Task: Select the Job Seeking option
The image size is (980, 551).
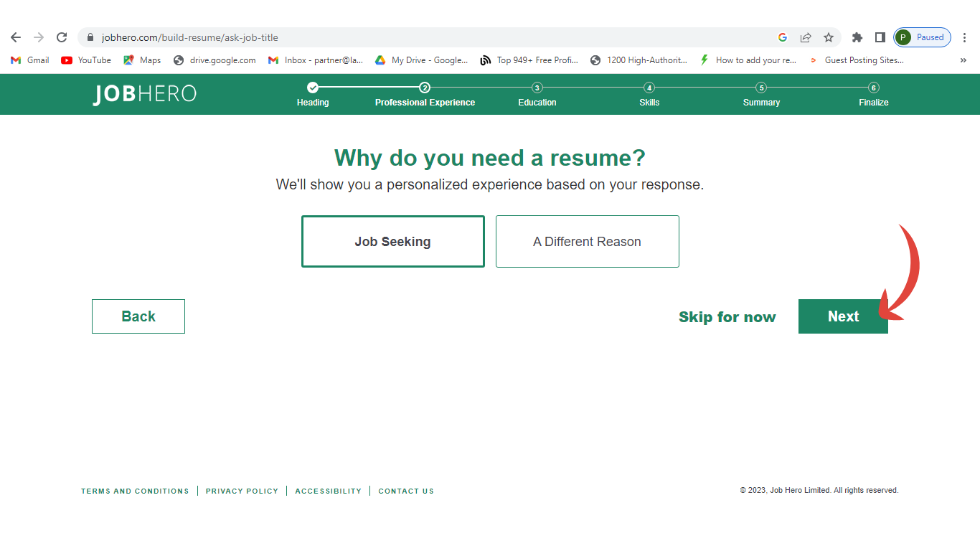Action: 392,242
